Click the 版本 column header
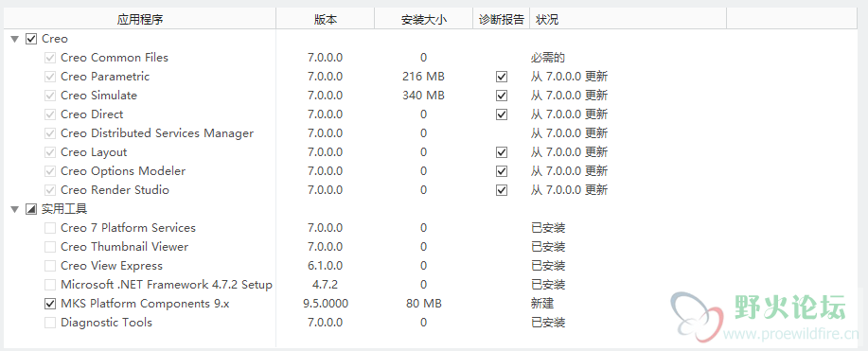 [x=326, y=19]
